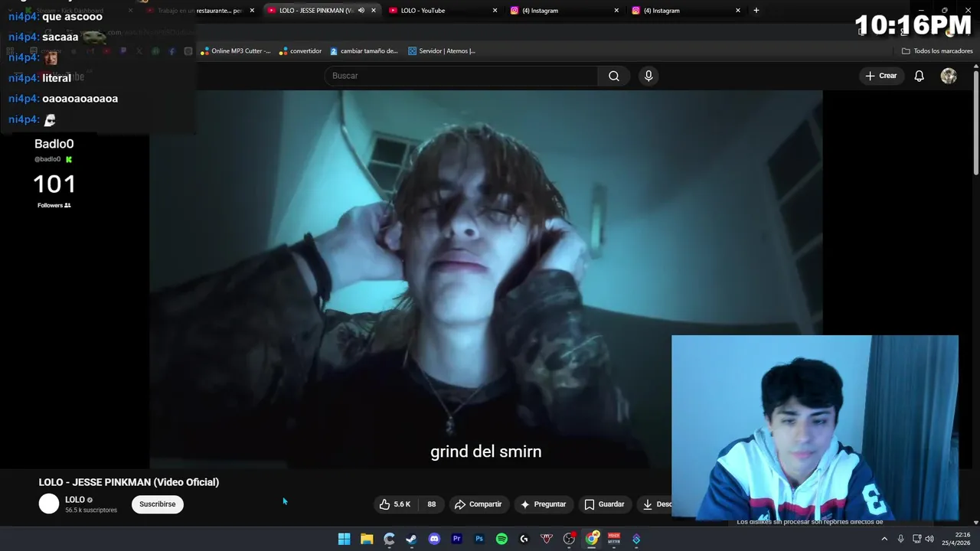Open Voicemeeter from taskbar
The width and height of the screenshot is (980, 551).
pos(614,539)
